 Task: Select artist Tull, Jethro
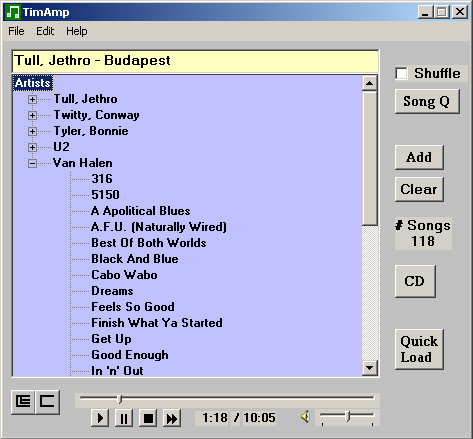click(x=86, y=99)
